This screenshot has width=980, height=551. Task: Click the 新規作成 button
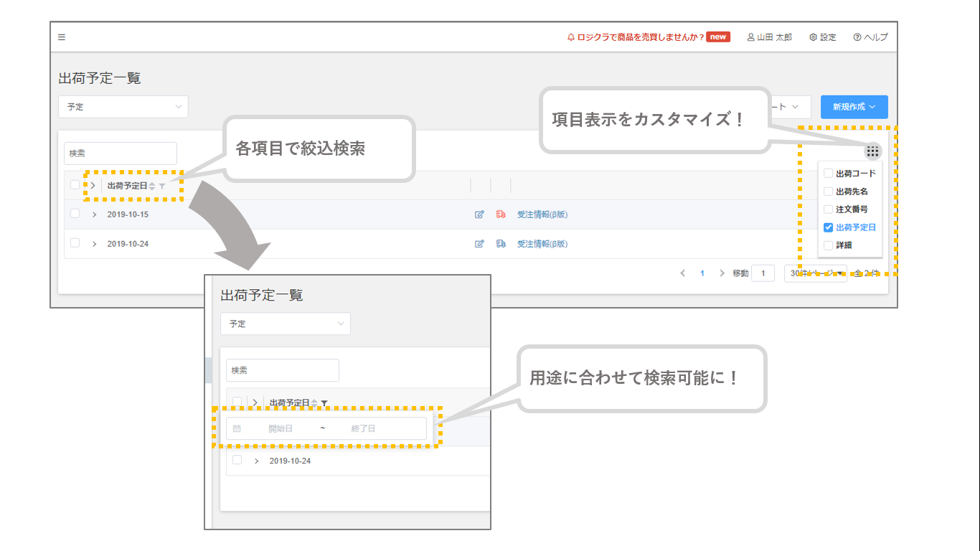[x=854, y=107]
